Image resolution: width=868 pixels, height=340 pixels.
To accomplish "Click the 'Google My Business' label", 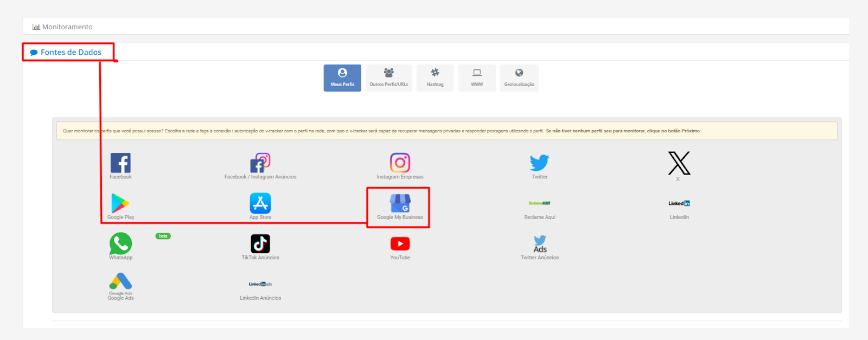I will 400,217.
